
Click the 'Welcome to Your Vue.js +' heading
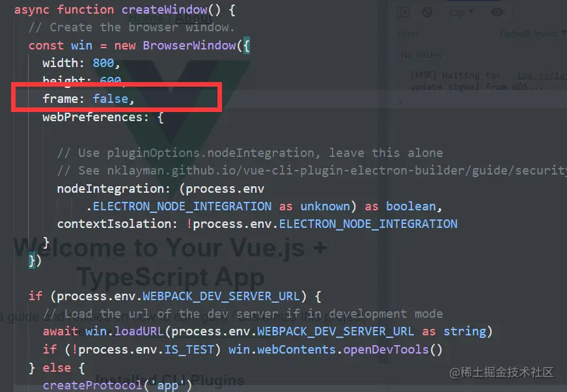pos(170,247)
